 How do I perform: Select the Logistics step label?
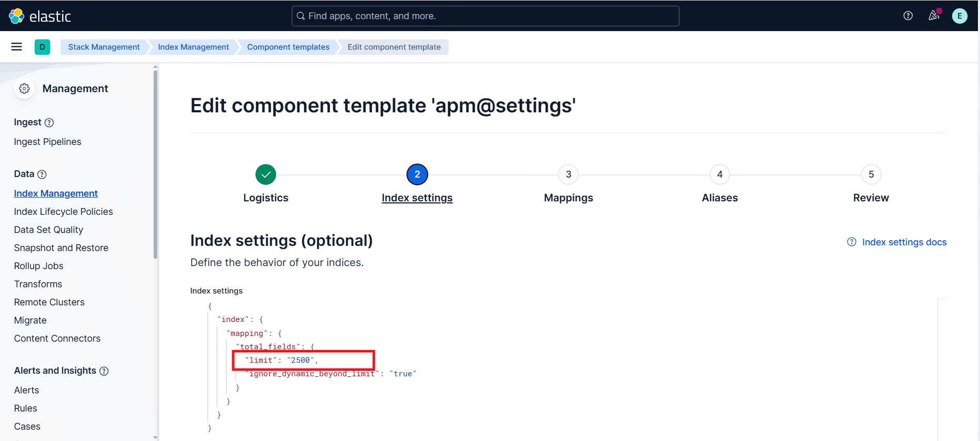pos(266,198)
